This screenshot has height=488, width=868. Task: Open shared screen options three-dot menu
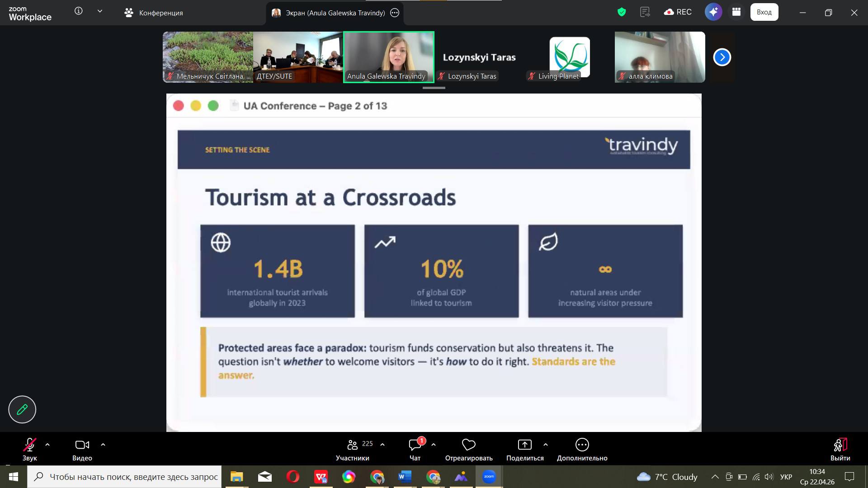[x=395, y=13]
